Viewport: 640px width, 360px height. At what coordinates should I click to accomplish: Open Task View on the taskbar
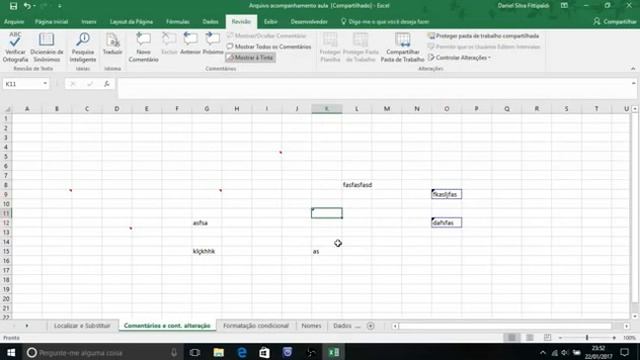[195, 352]
